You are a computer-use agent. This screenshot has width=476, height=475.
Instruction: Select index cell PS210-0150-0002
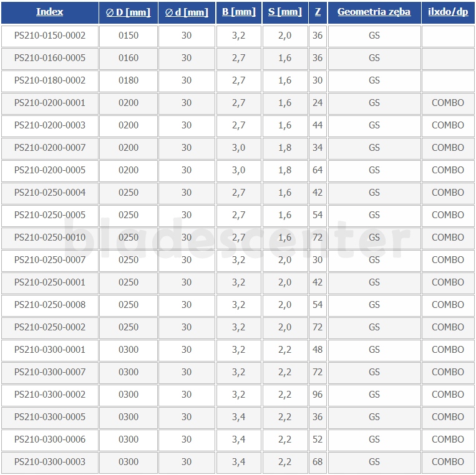(x=50, y=36)
